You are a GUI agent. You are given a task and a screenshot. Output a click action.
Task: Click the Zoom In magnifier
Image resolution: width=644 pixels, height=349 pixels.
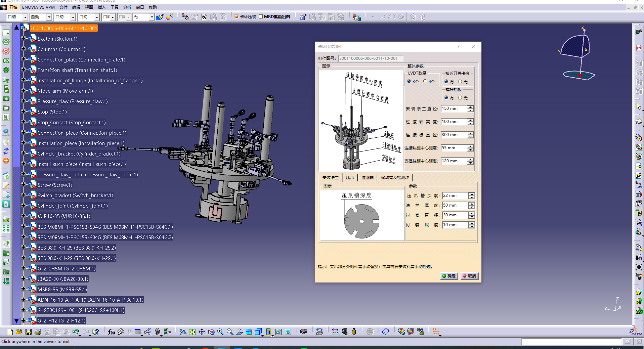point(220,332)
